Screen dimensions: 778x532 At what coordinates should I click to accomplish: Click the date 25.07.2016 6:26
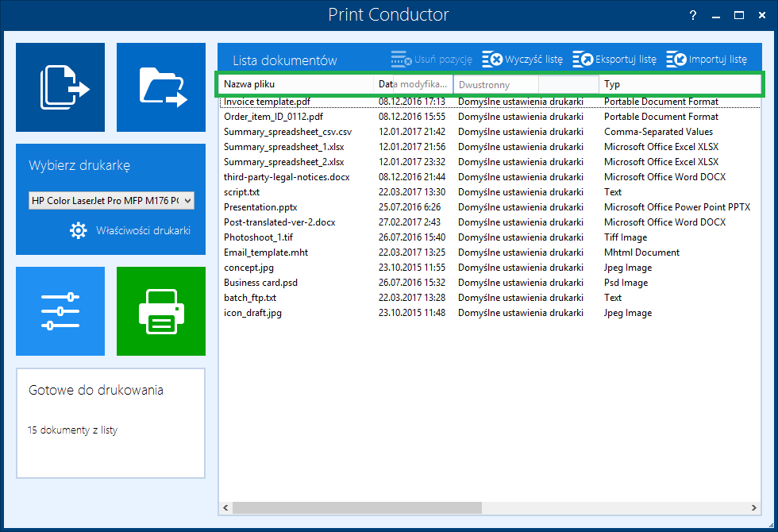tap(410, 207)
